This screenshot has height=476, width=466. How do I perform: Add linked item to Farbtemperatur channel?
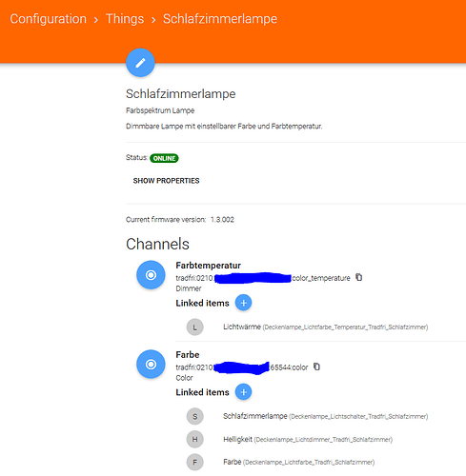point(243,303)
